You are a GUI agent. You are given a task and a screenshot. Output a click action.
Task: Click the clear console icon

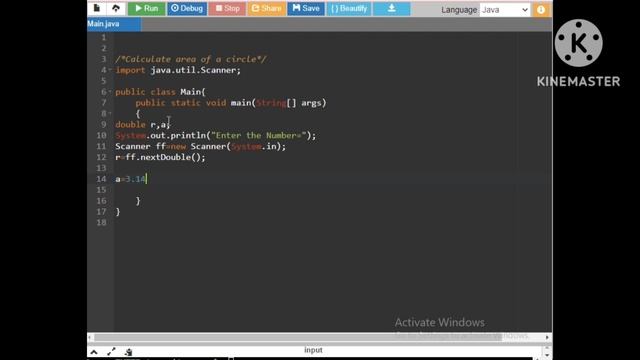coord(129,352)
